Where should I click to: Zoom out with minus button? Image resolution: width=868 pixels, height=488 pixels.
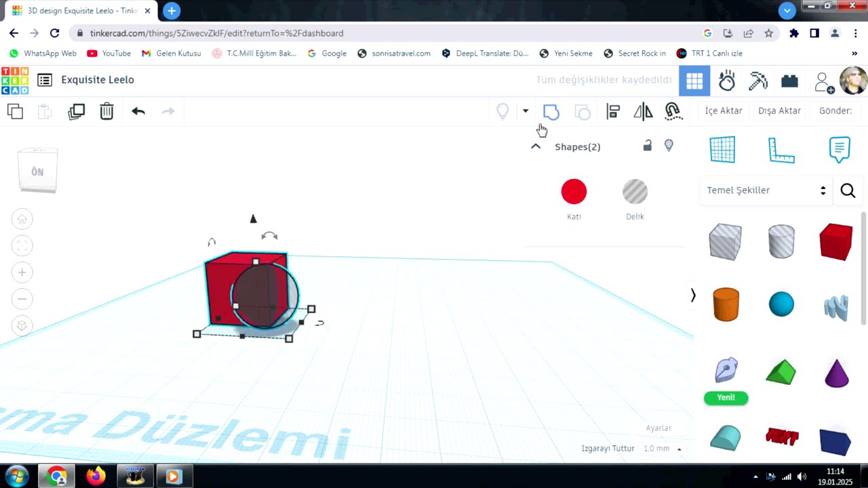pyautogui.click(x=22, y=299)
